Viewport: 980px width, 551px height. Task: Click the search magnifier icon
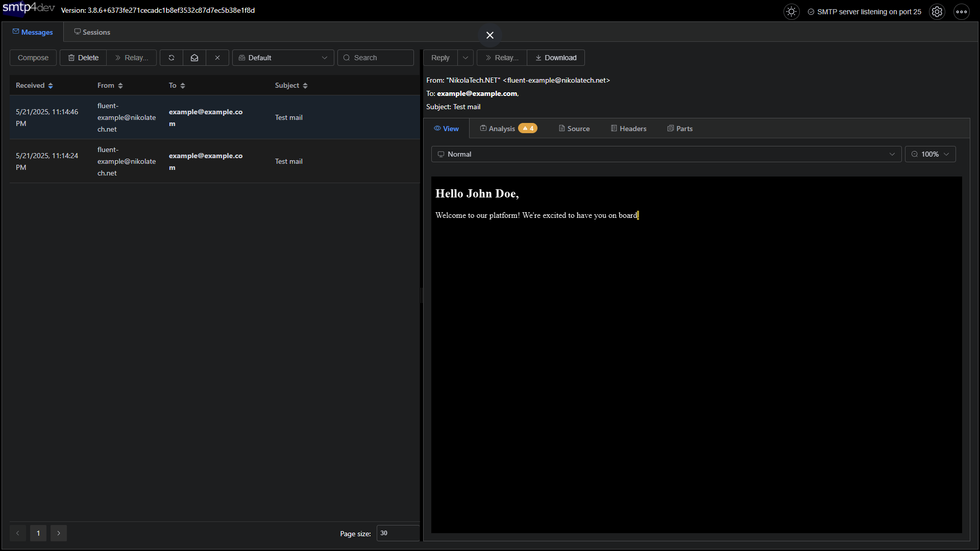[x=347, y=58]
